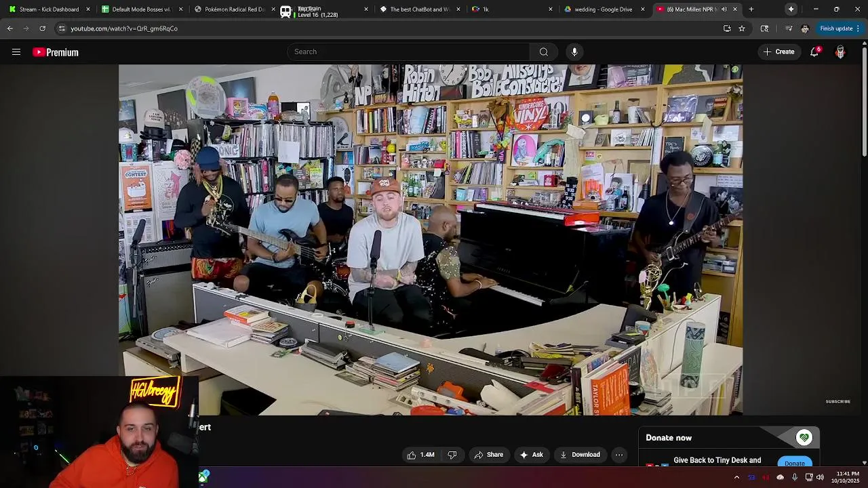Image resolution: width=868 pixels, height=488 pixels.
Task: Click the browser back arrow
Action: pos(10,28)
